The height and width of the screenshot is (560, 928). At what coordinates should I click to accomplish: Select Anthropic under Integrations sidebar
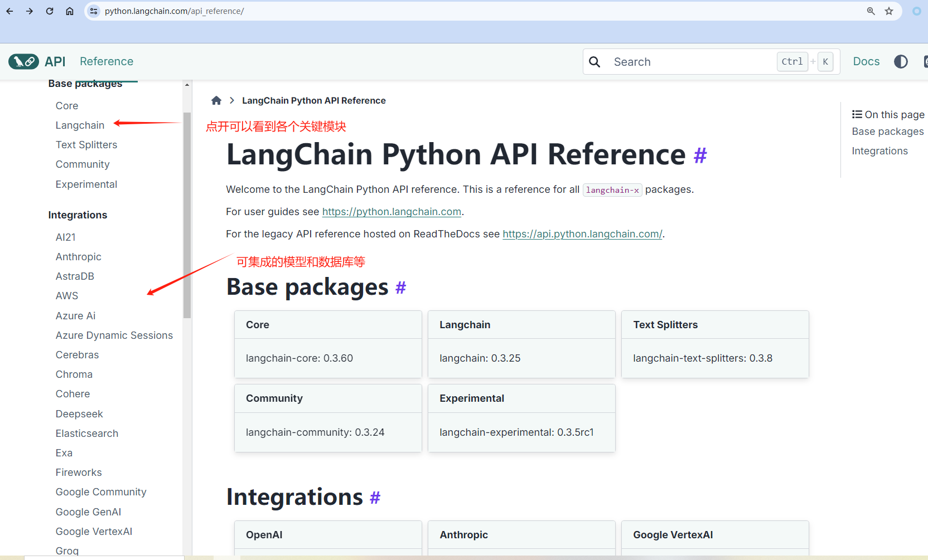[78, 256]
